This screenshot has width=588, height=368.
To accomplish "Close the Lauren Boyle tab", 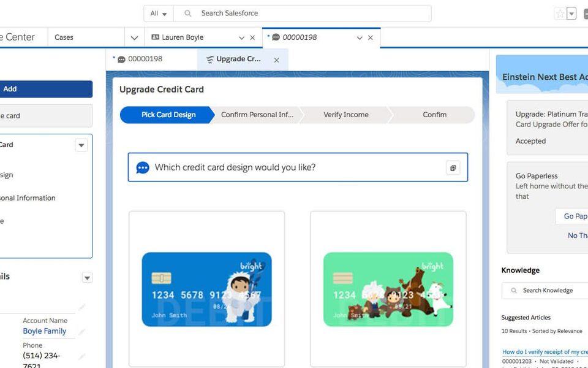I will [x=252, y=37].
